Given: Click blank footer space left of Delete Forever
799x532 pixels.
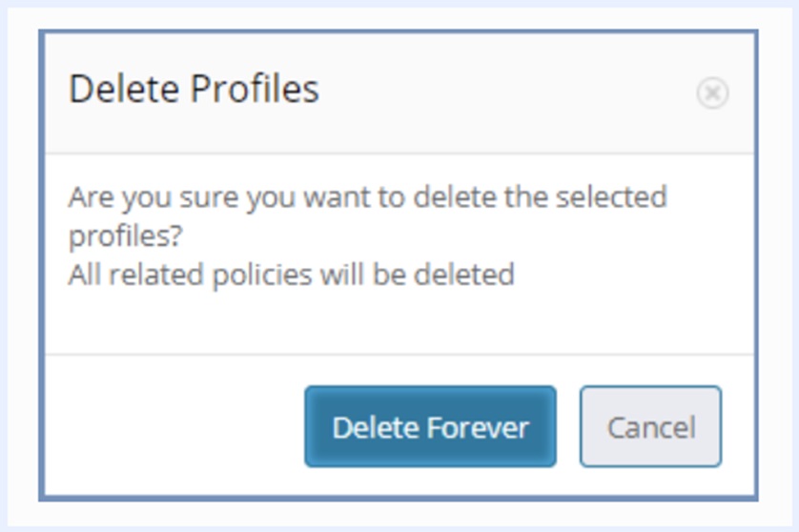Looking at the screenshot, I should tap(172, 426).
